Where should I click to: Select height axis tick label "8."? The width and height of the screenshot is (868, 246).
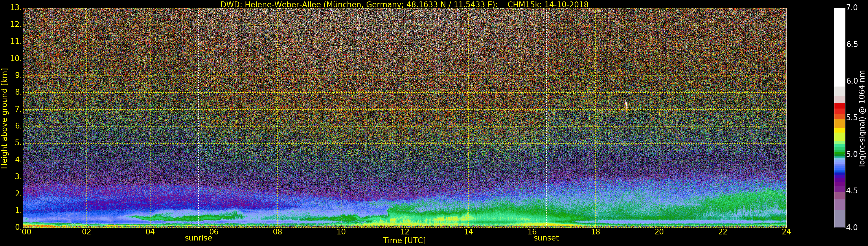point(18,92)
